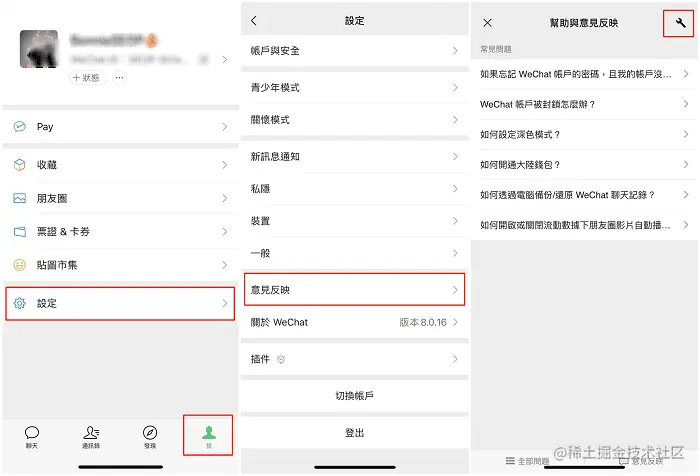
Task: Open 關於 WeChat
Action: click(x=354, y=322)
